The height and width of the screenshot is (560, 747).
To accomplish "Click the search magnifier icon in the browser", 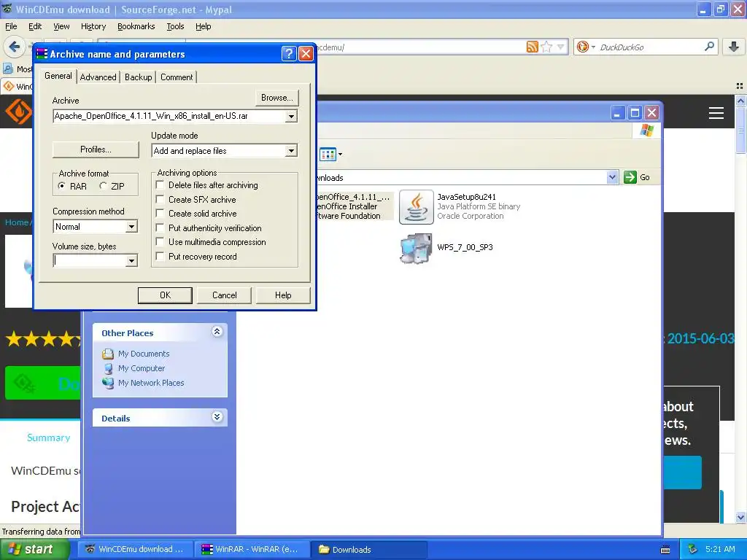I will [709, 46].
